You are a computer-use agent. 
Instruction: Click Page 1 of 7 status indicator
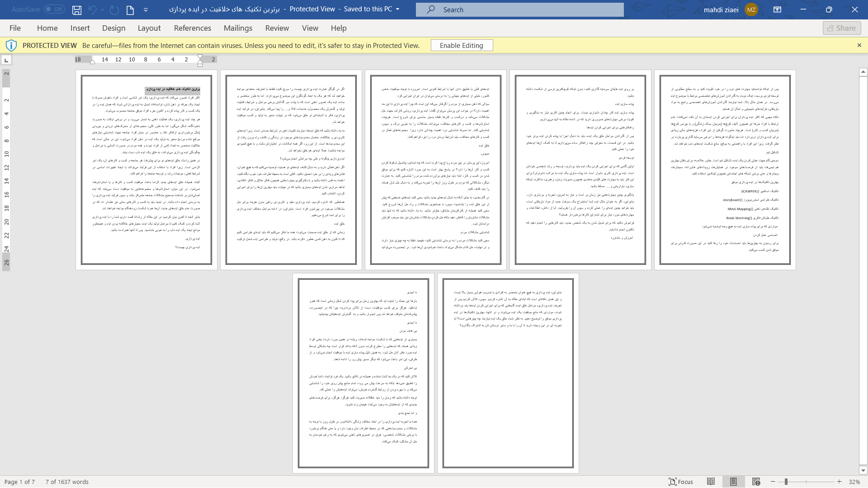point(19,482)
